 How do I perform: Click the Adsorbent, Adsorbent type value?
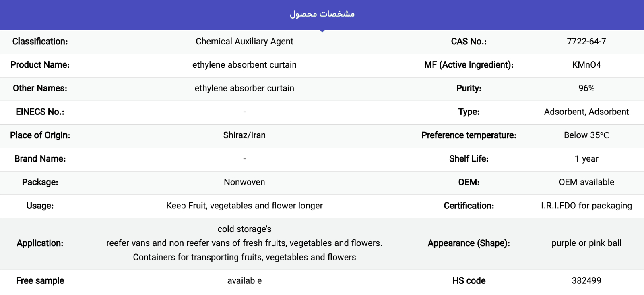[586, 112]
